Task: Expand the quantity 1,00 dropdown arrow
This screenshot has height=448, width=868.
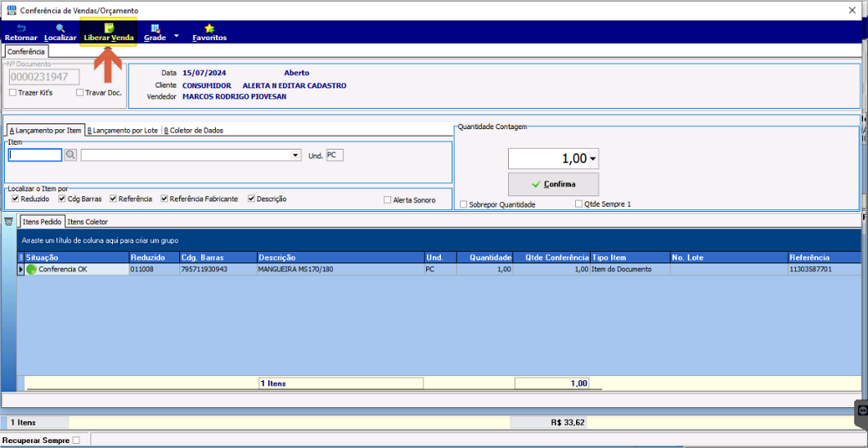Action: (593, 159)
